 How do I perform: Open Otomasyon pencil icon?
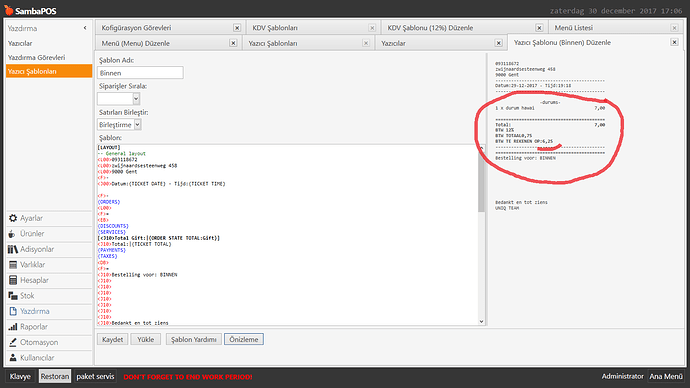(13, 342)
